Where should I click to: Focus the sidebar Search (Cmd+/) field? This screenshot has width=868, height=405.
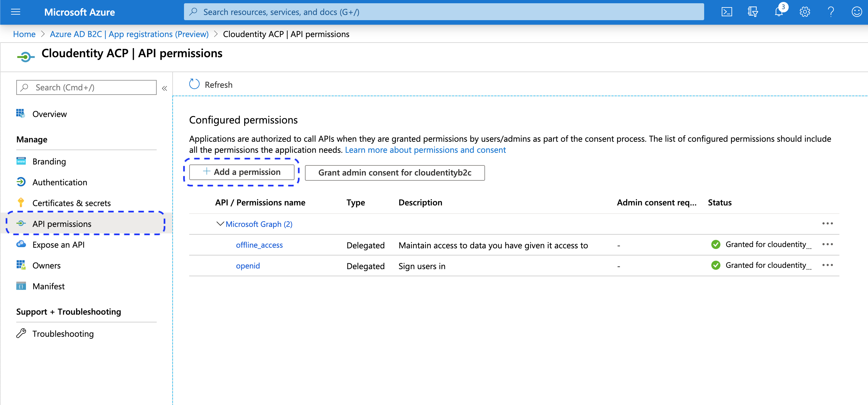pyautogui.click(x=86, y=87)
